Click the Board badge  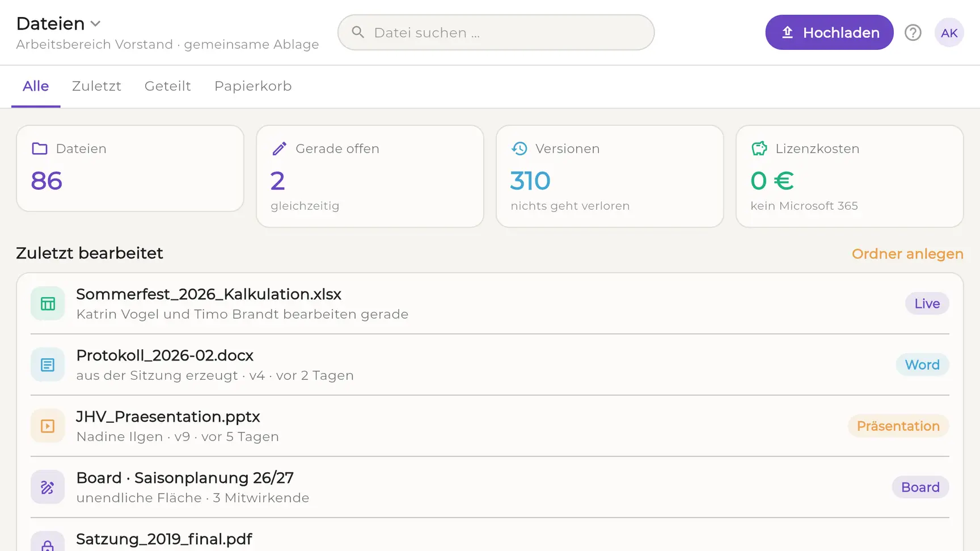tap(920, 488)
